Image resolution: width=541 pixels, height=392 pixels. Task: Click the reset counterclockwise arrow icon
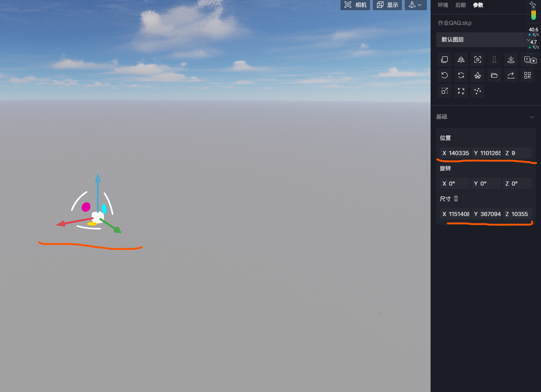444,75
